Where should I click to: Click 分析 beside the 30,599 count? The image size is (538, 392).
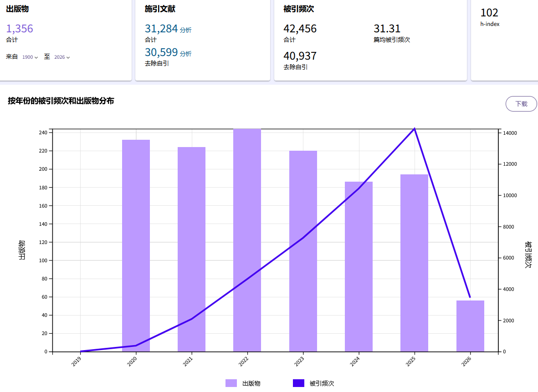pyautogui.click(x=185, y=54)
